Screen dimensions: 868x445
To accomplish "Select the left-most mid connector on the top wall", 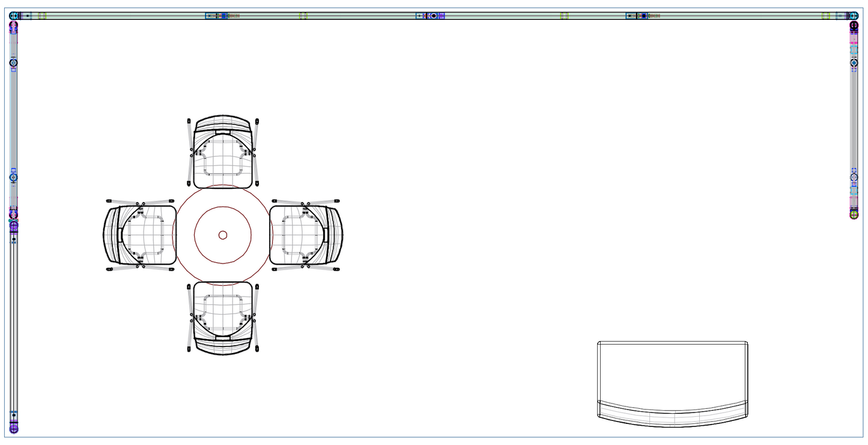I will (x=216, y=16).
